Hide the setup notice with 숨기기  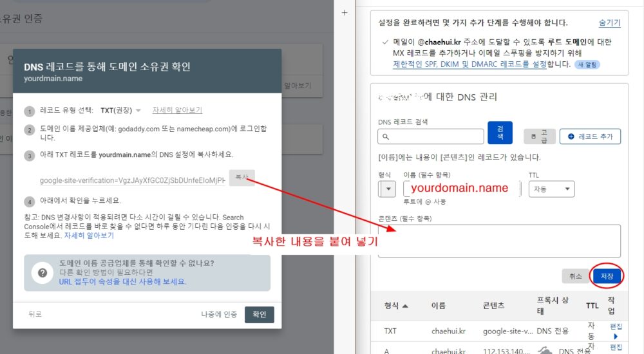pyautogui.click(x=609, y=23)
